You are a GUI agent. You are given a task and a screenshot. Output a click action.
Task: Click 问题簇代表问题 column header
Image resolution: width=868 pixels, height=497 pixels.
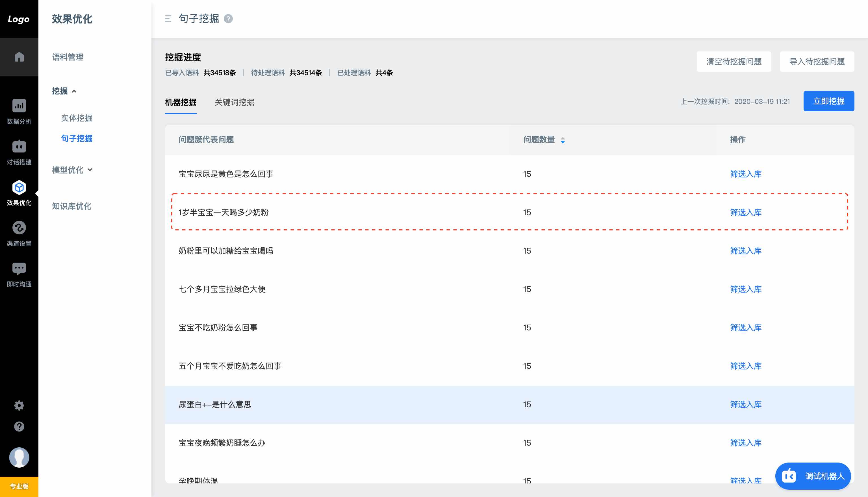[x=206, y=139]
